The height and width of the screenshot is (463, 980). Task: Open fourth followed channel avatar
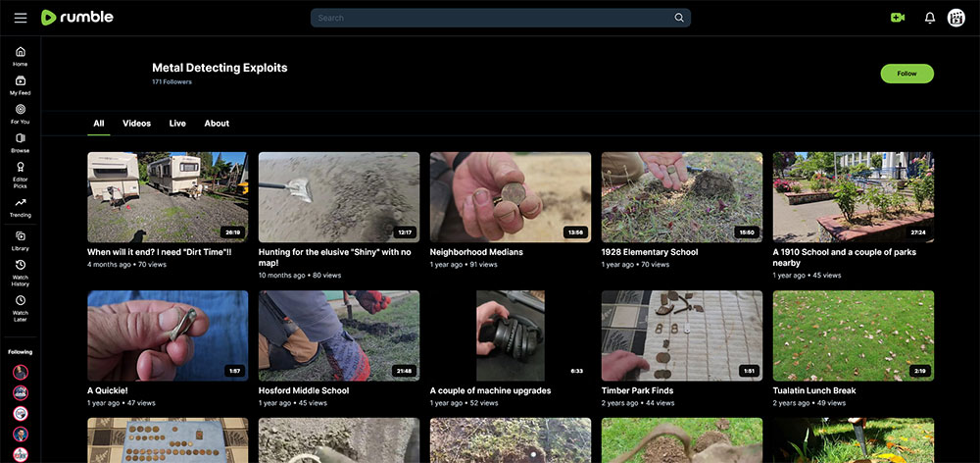pos(21,435)
